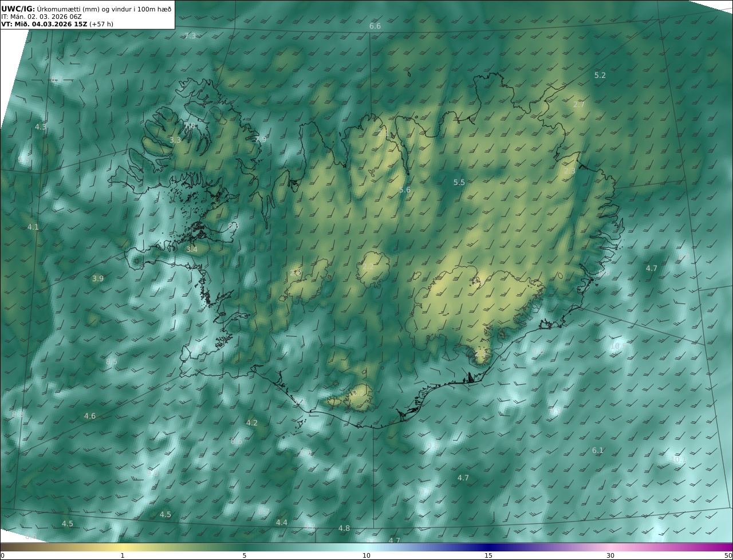Select the 5.6 value label
Image resolution: width=733 pixels, height=560 pixels.
click(x=405, y=190)
